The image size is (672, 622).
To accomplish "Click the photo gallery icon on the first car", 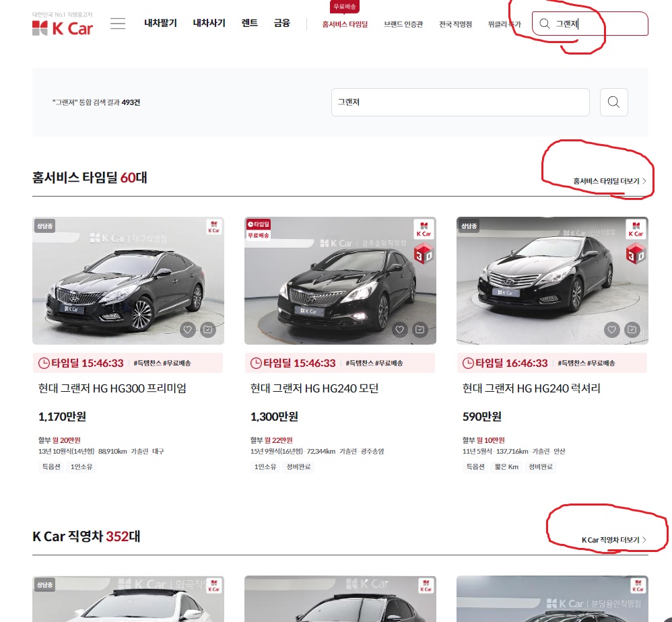I will (x=207, y=330).
